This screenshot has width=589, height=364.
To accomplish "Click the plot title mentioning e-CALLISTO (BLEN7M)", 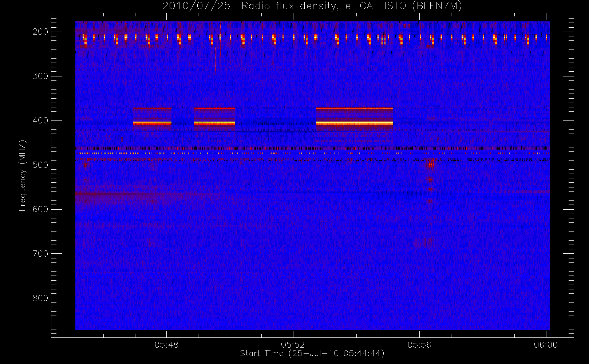I will pos(312,6).
